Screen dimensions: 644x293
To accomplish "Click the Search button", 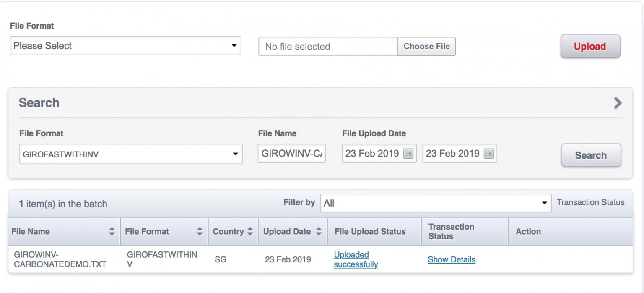I will coord(591,155).
